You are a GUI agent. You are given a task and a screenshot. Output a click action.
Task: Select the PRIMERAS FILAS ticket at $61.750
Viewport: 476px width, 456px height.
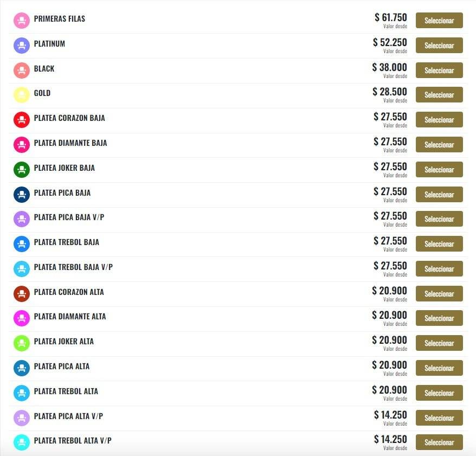coord(439,21)
